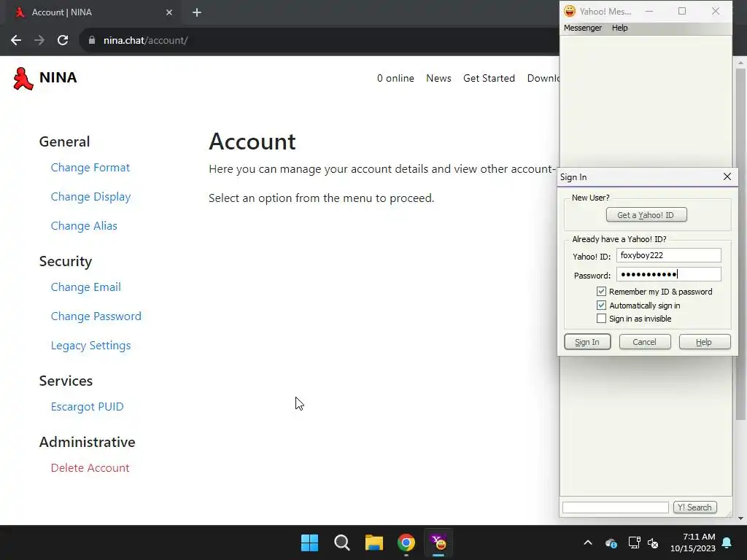747x560 pixels.
Task: Click the red Delete Account link
Action: (90, 468)
